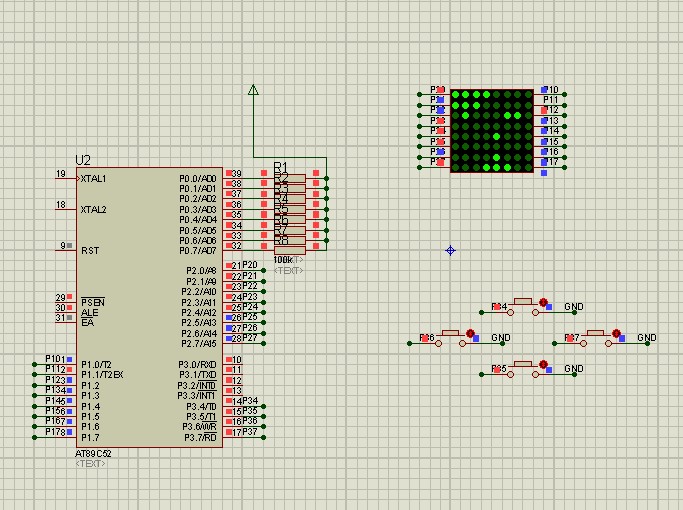This screenshot has height=510, width=683.
Task: Select the XTAL2 pin label
Action: 93,209
